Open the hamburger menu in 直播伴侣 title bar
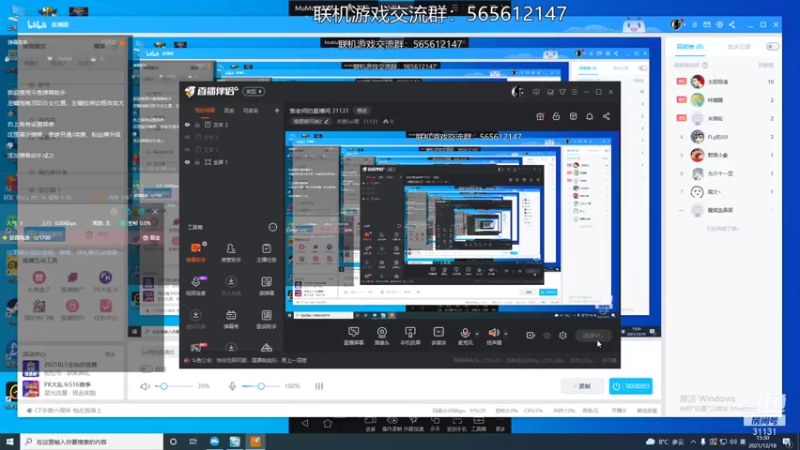Viewport: 800px width, 450px height. click(574, 92)
